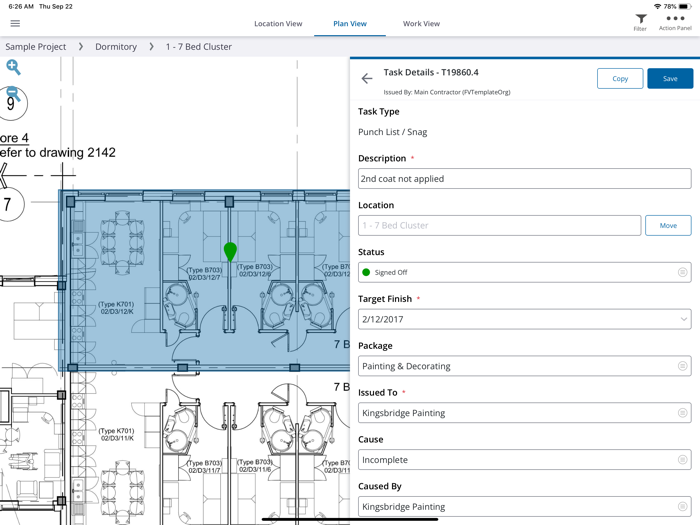Zoom out on the plan

point(14,93)
